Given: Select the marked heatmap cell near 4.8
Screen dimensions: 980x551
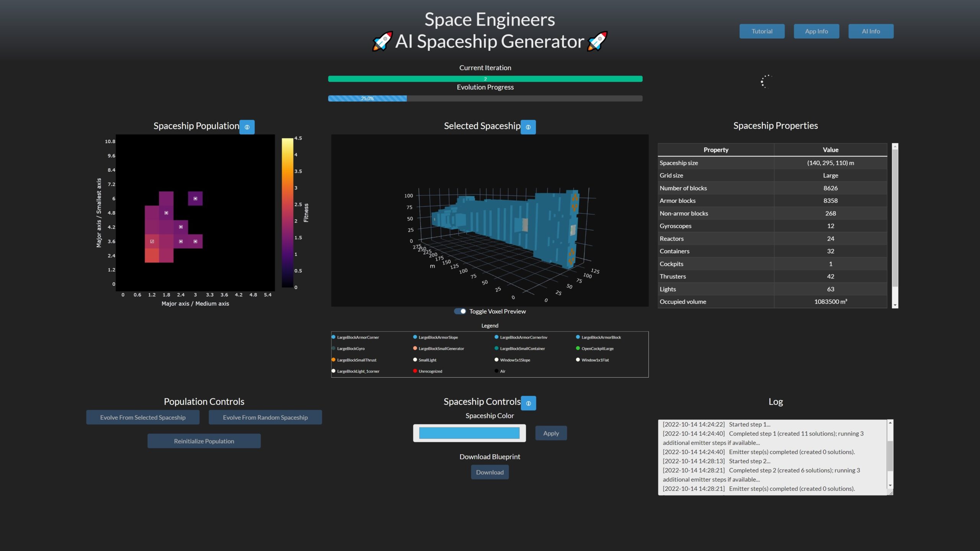Looking at the screenshot, I should [x=166, y=213].
